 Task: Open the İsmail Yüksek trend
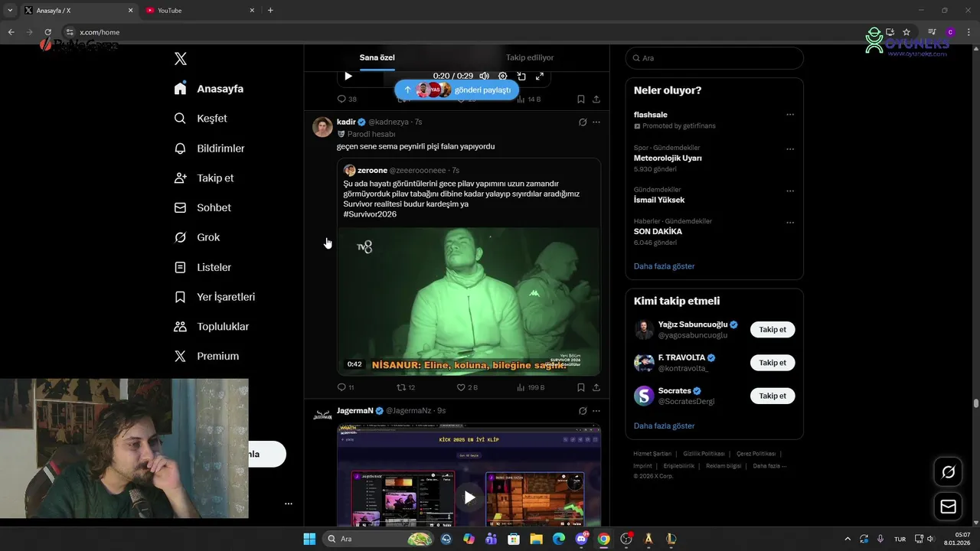[659, 200]
